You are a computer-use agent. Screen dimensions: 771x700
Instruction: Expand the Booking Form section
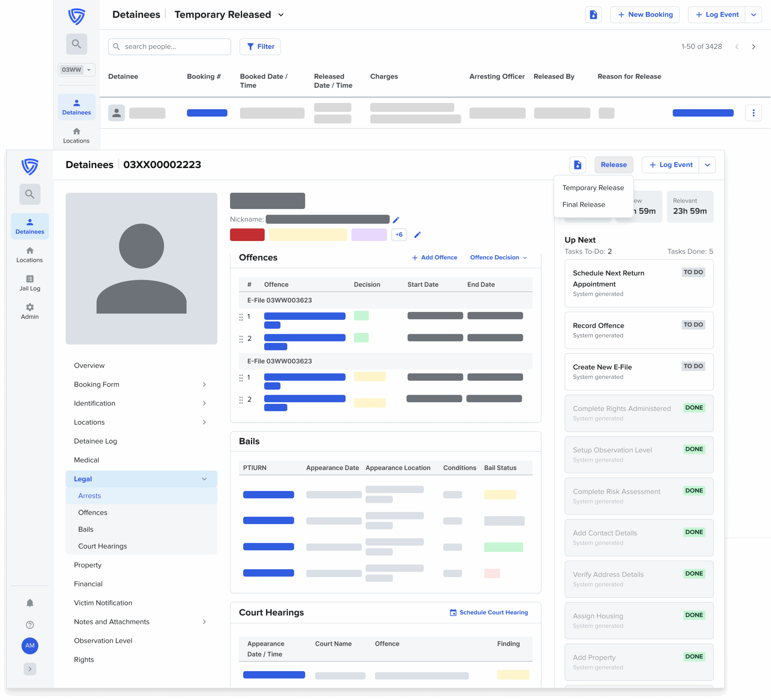point(204,384)
